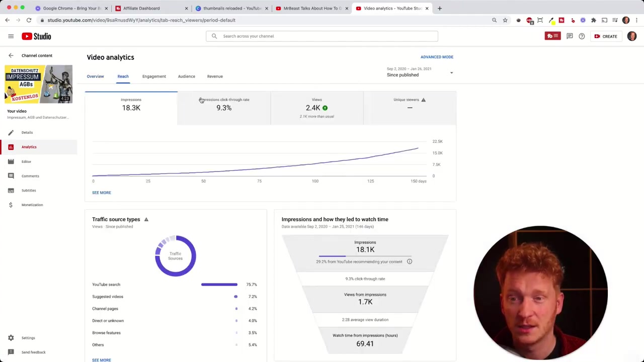This screenshot has height=362, width=644.
Task: Click the warning icon next to Traffic source types
Action: [146, 219]
